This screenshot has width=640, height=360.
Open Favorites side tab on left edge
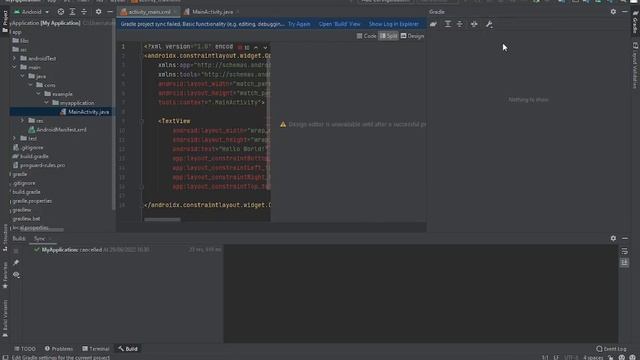[x=5, y=276]
